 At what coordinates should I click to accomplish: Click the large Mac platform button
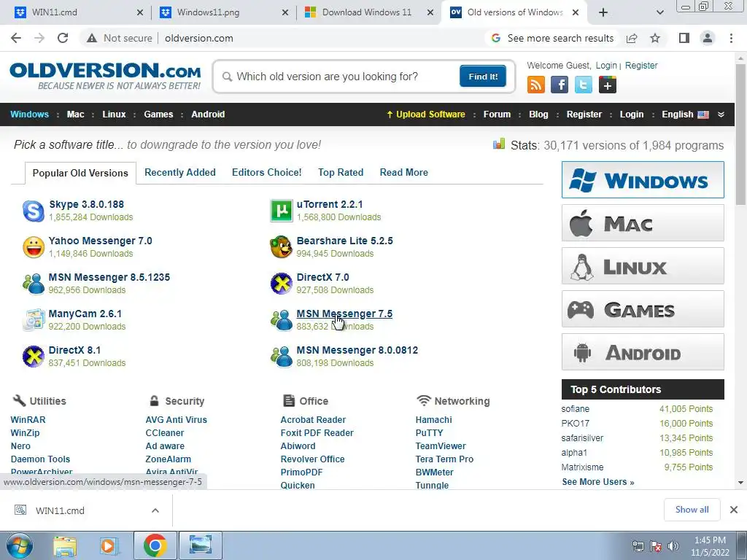(x=643, y=223)
